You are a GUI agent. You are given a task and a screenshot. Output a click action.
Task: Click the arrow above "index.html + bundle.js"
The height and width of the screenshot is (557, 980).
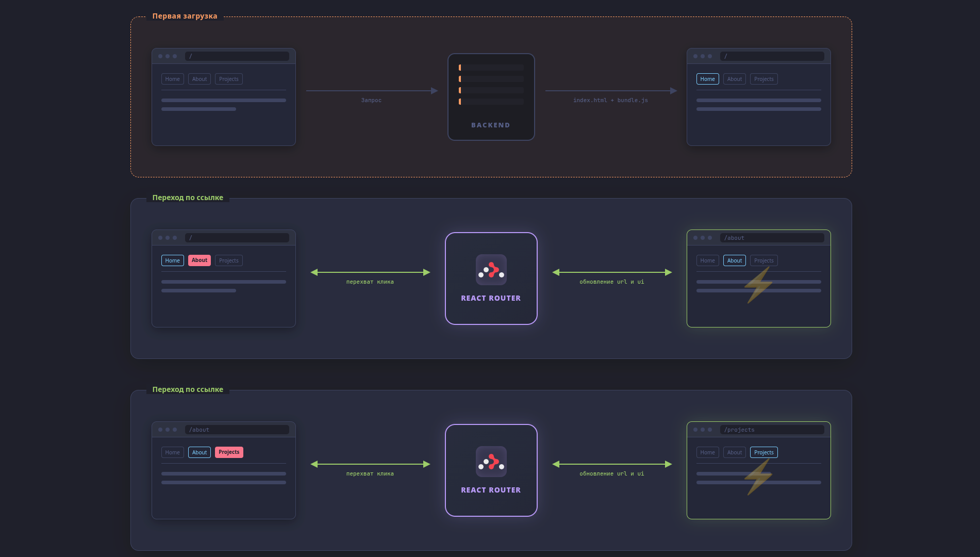[x=611, y=91]
